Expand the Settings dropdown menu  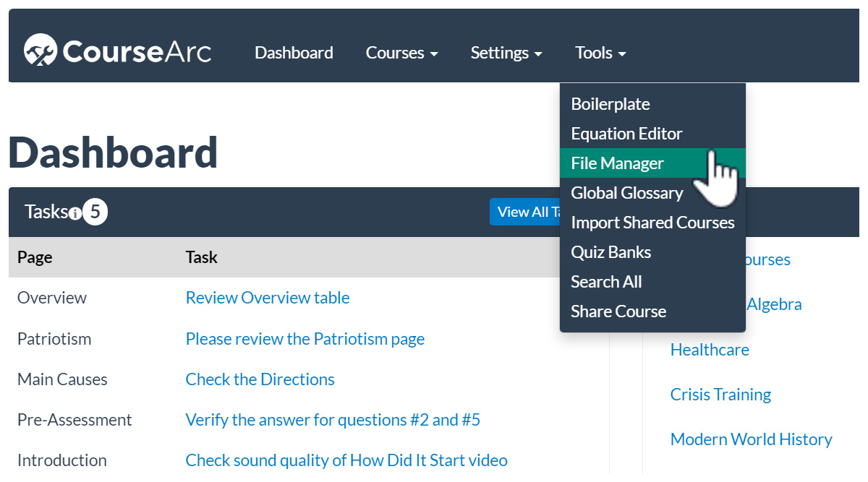pos(506,53)
